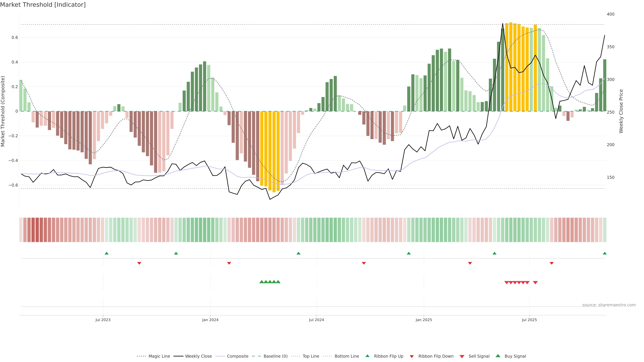Click the Jul 2024 x-axis tick label
This screenshot has width=644, height=362.
point(316,320)
